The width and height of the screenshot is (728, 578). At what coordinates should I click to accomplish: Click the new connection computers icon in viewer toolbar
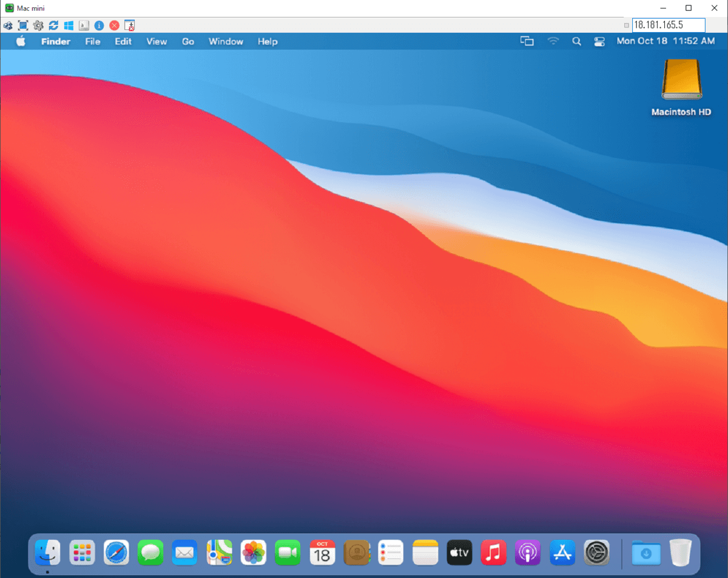pyautogui.click(x=8, y=25)
